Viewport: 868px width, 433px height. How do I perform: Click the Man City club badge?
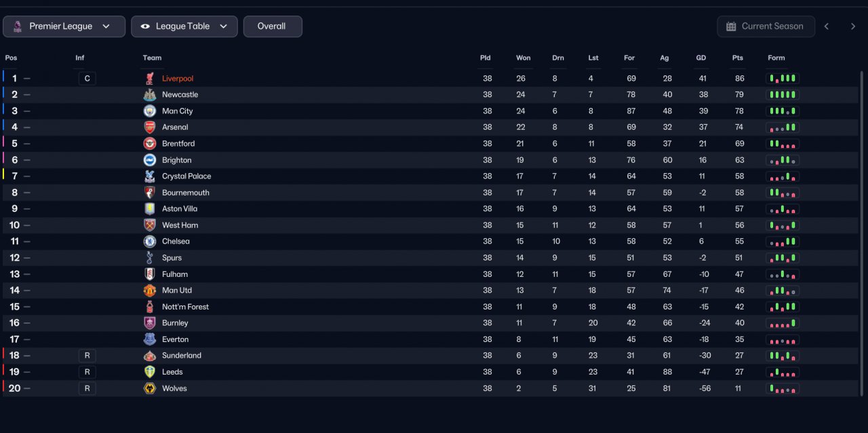click(x=150, y=111)
